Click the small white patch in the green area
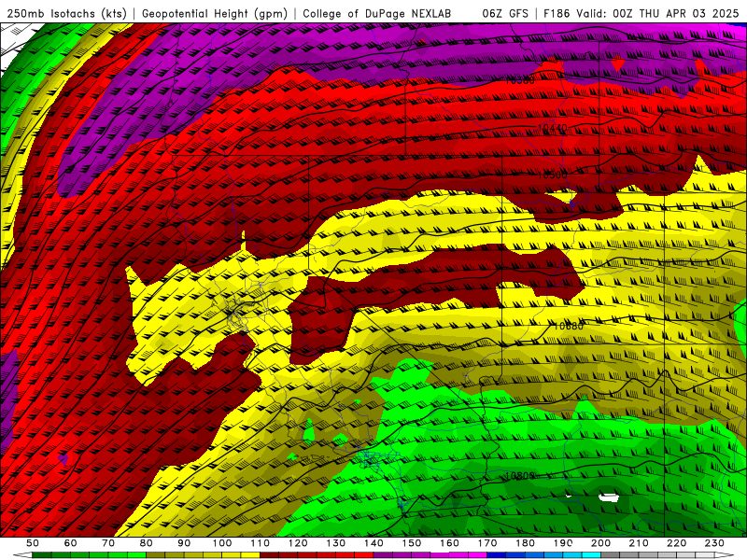 point(609,497)
